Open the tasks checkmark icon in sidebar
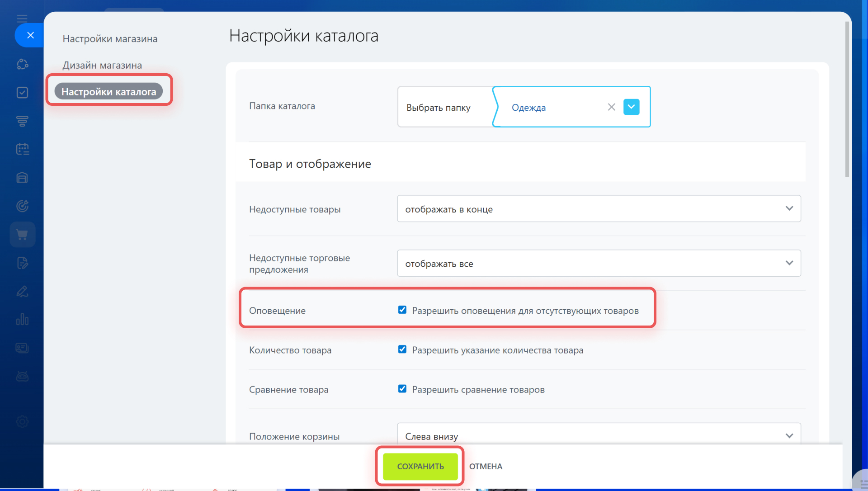 click(22, 93)
